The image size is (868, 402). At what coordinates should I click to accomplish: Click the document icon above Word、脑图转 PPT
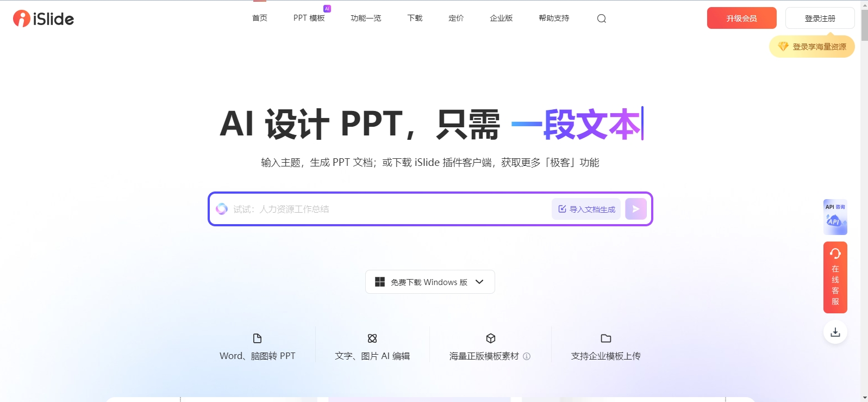click(258, 338)
